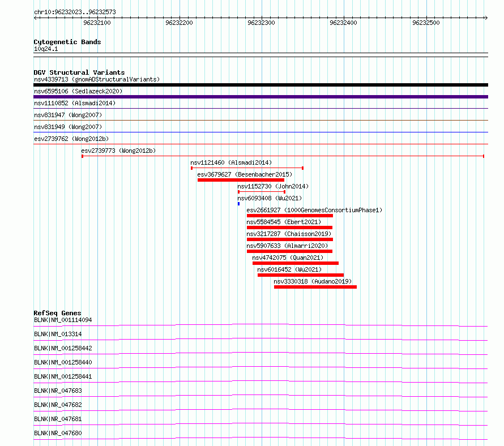Open nsv1121460 (Alsmadi2014) variant label
This screenshot has width=504, height=446.
pyautogui.click(x=231, y=162)
